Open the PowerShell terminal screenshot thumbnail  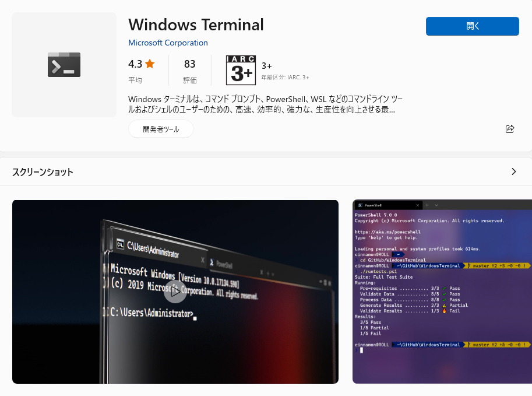coord(442,292)
